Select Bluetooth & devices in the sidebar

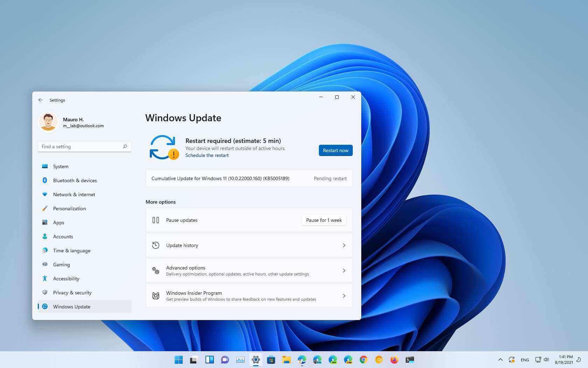point(75,180)
